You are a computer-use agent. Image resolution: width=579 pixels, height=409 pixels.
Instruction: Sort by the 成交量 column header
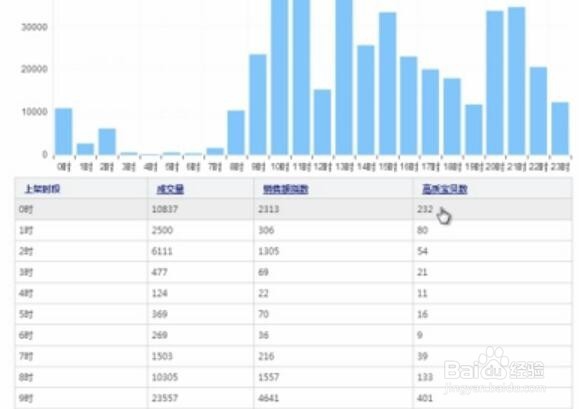coord(170,189)
